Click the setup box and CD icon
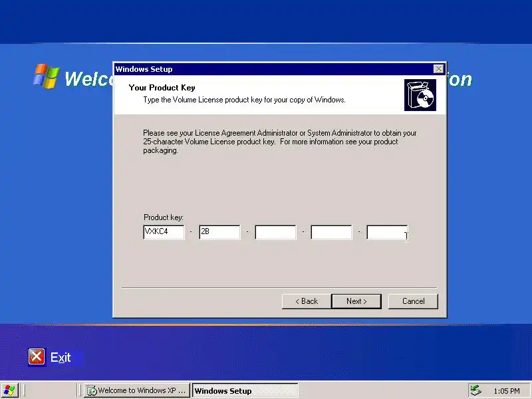 (420, 95)
